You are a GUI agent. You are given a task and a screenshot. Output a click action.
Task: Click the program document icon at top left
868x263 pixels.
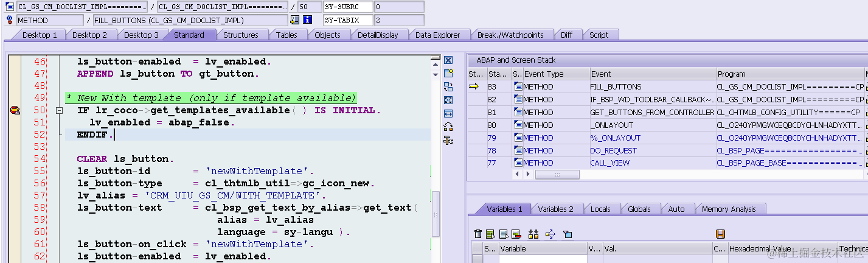[x=9, y=7]
